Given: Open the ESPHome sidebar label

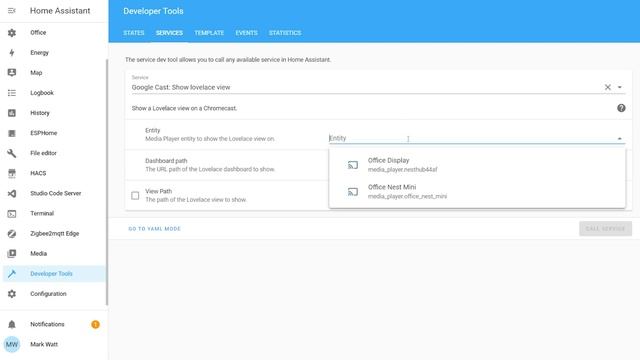Looking at the screenshot, I should click(43, 133).
